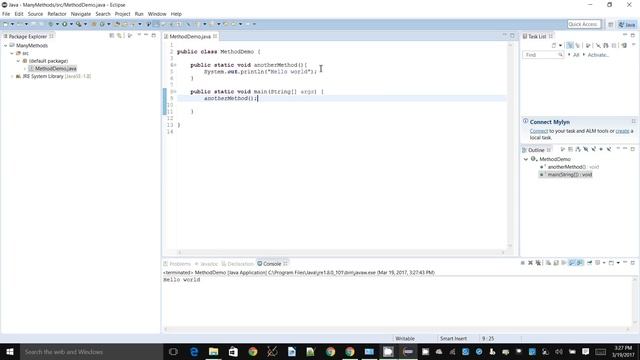Close the MethodDemo.java editor tab
640x360 pixels.
click(x=215, y=36)
